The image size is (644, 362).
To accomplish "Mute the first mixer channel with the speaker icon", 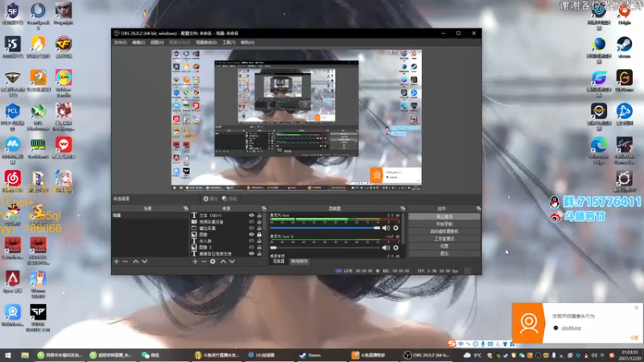I will tap(386, 228).
